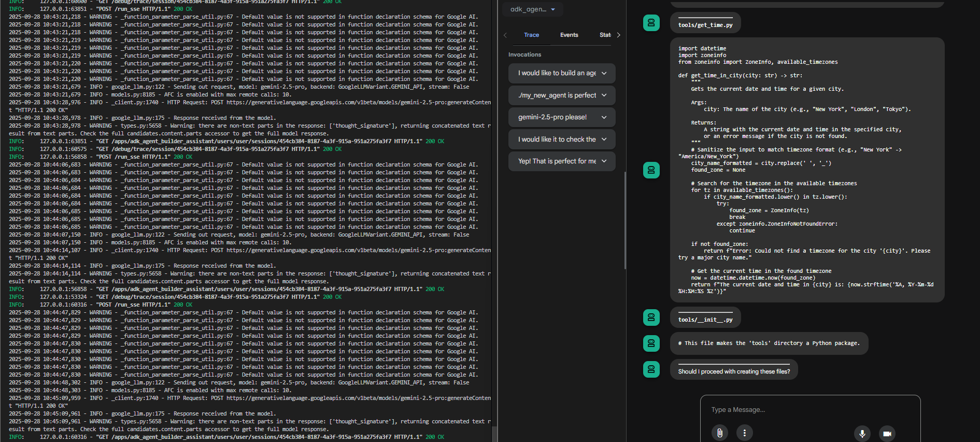Switch to the Events tab
This screenshot has width=980, height=442.
pyautogui.click(x=569, y=35)
